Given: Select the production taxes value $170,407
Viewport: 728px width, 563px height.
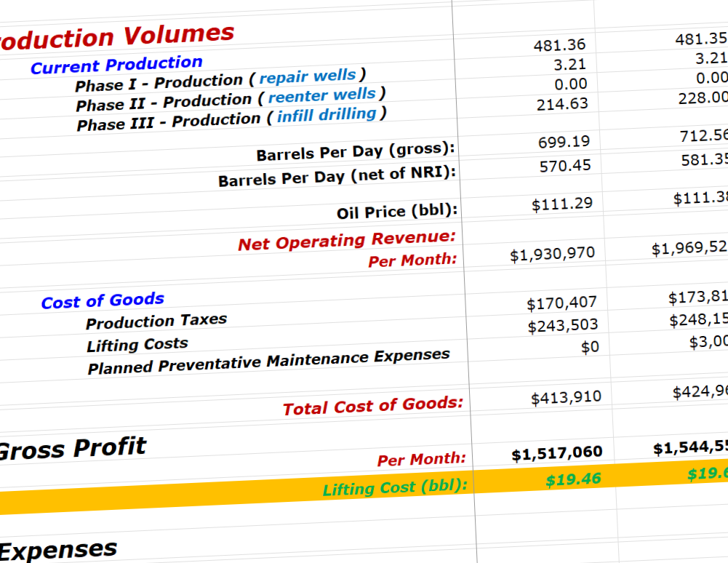Looking at the screenshot, I should (561, 303).
